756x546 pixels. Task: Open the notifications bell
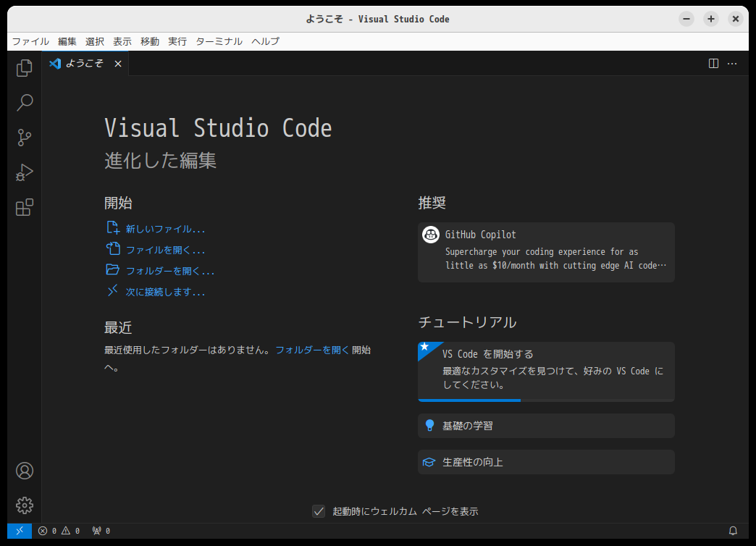[733, 531]
